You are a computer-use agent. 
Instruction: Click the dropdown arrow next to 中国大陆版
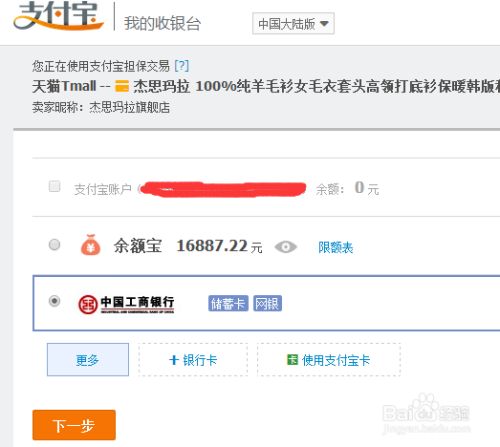pos(324,24)
